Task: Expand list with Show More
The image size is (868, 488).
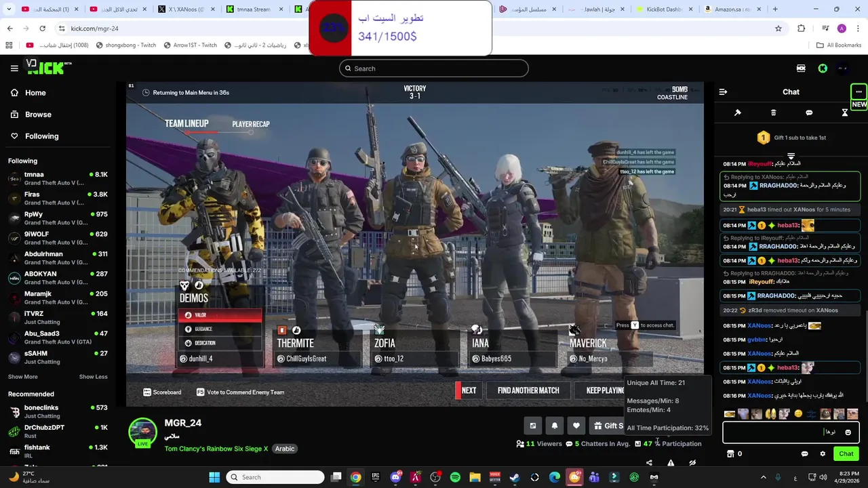Action: click(x=23, y=377)
